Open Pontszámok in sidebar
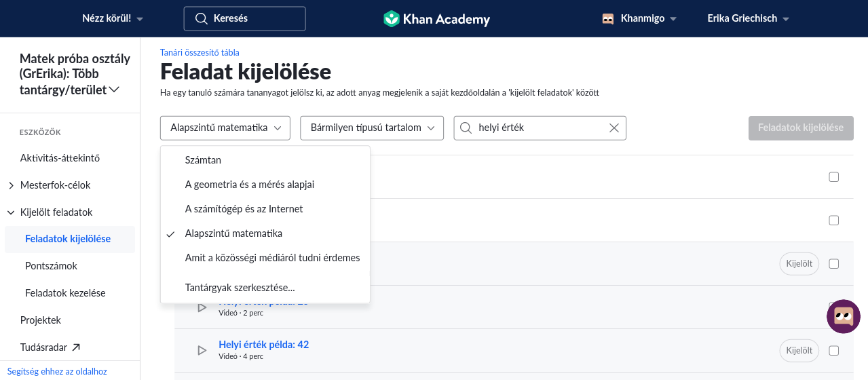 (x=51, y=266)
